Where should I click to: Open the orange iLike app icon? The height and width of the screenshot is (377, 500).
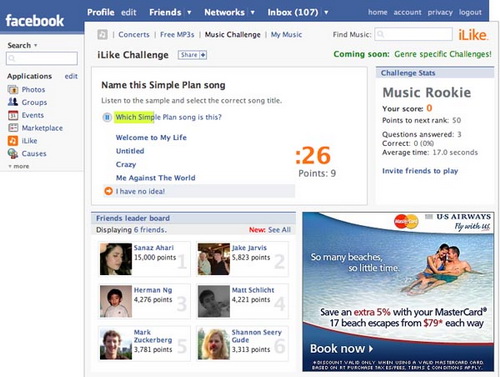coord(13,141)
